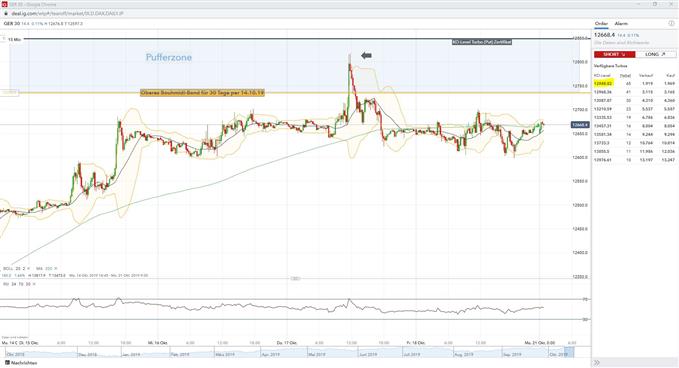Screen dimensions: 679x368
Task: Select the SHORT direction toggle
Action: point(614,55)
